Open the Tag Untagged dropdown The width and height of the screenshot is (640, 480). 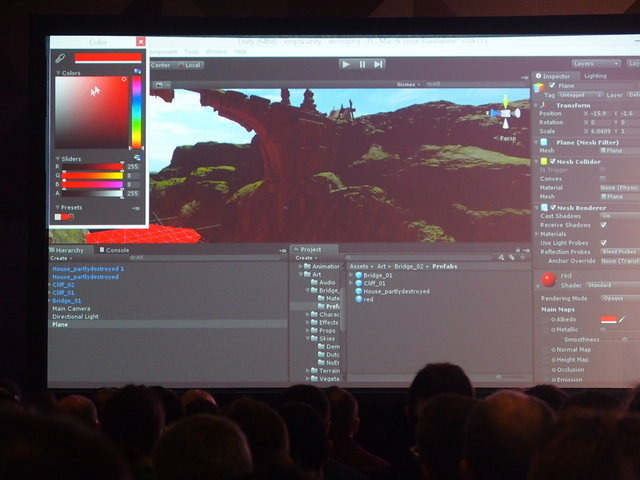(580, 95)
